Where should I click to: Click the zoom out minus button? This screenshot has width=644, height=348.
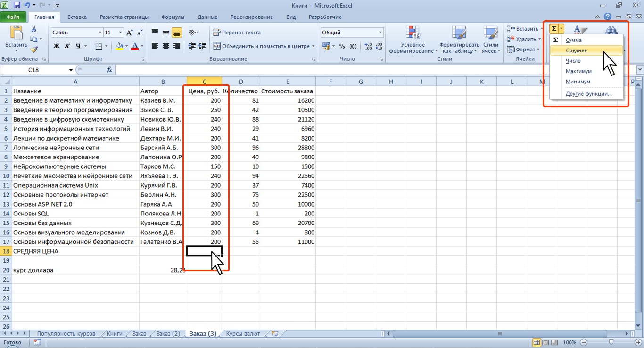point(584,342)
